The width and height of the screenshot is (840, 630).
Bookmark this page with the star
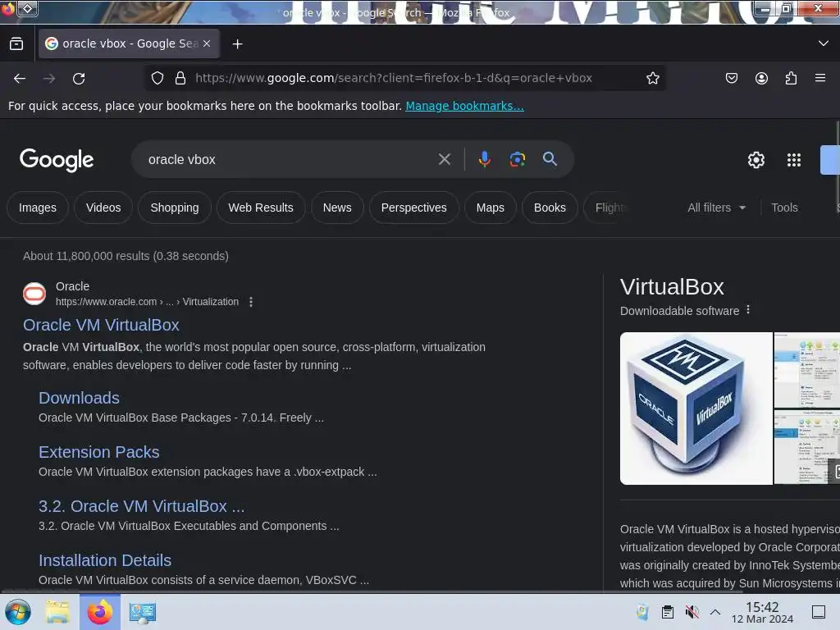[652, 78]
